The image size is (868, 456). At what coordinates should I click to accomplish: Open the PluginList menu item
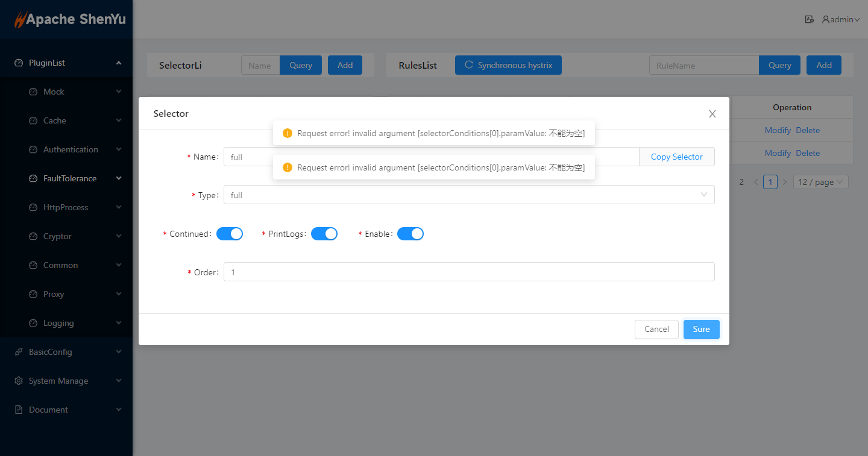tap(66, 63)
